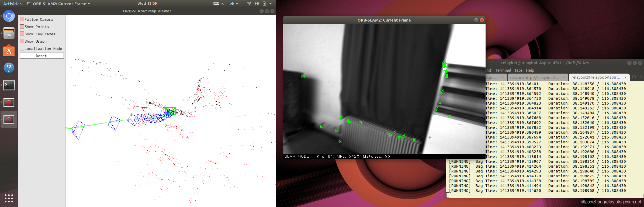Toggle the Show Points checkbox
The height and width of the screenshot is (207, 644).
point(22,26)
